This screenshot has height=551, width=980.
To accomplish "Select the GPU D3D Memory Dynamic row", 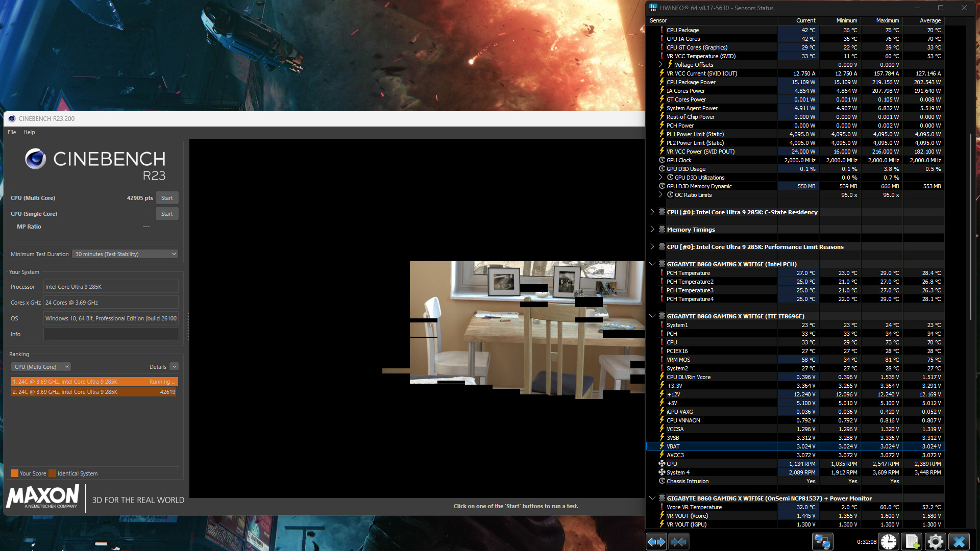I will click(x=795, y=186).
